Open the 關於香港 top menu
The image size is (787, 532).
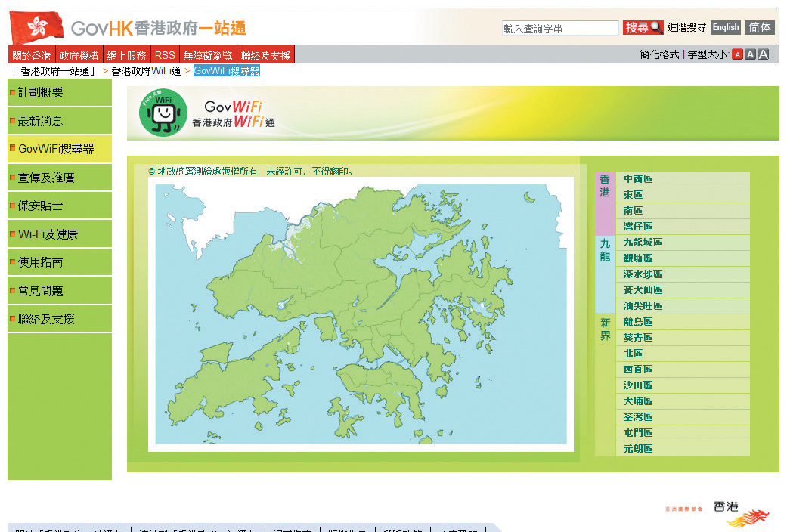32,55
